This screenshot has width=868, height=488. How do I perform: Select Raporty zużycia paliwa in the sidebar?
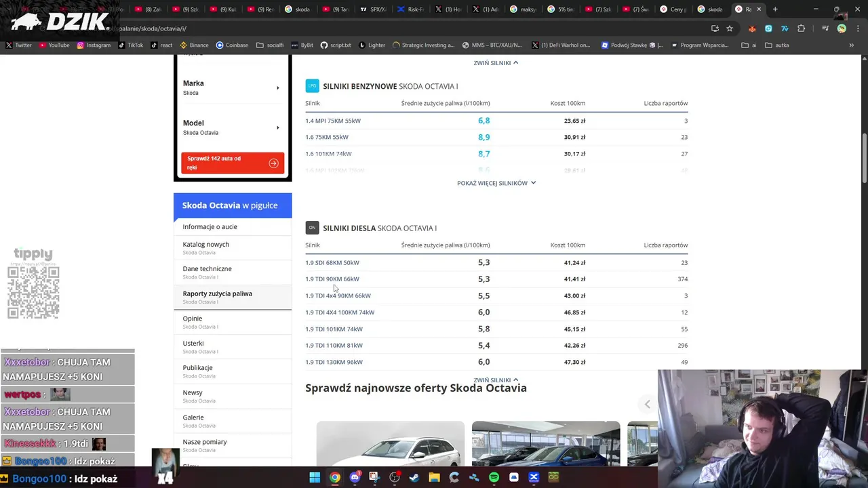tap(232, 297)
